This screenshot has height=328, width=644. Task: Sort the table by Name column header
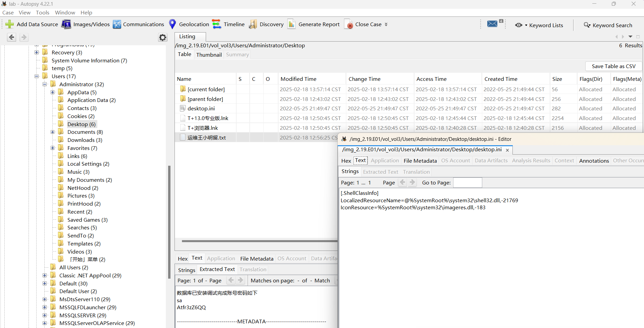click(x=206, y=79)
